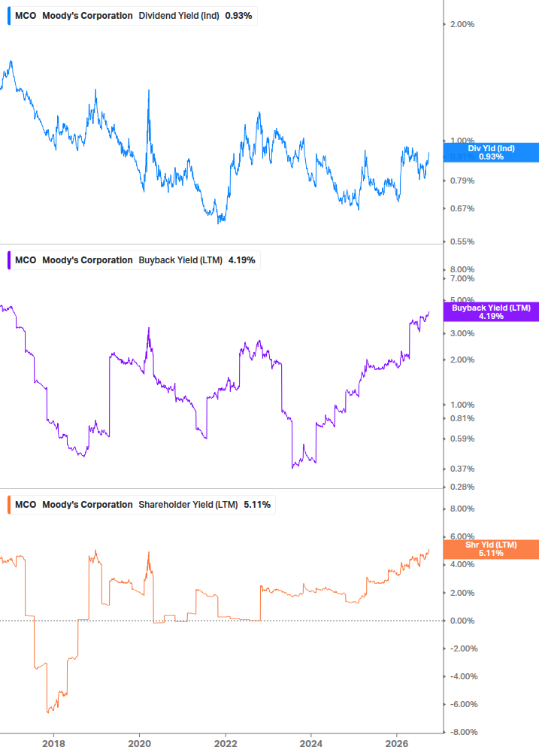Click the 'MCO' ticker in the Dividend Yield legend

(26, 16)
